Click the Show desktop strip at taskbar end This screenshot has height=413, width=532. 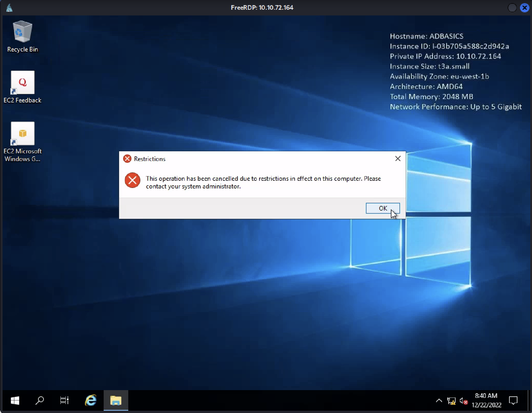[529, 400]
